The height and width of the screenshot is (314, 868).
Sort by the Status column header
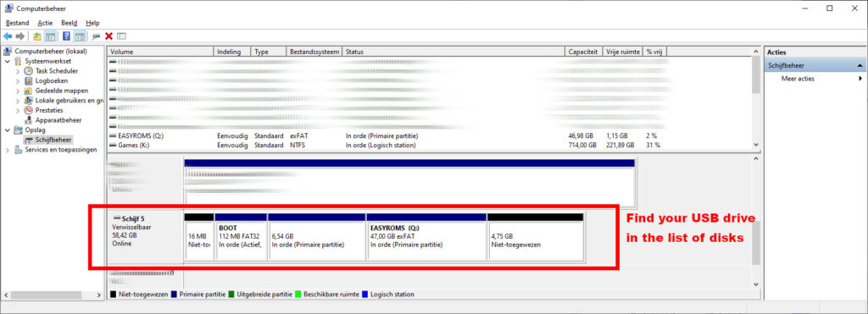pyautogui.click(x=453, y=52)
